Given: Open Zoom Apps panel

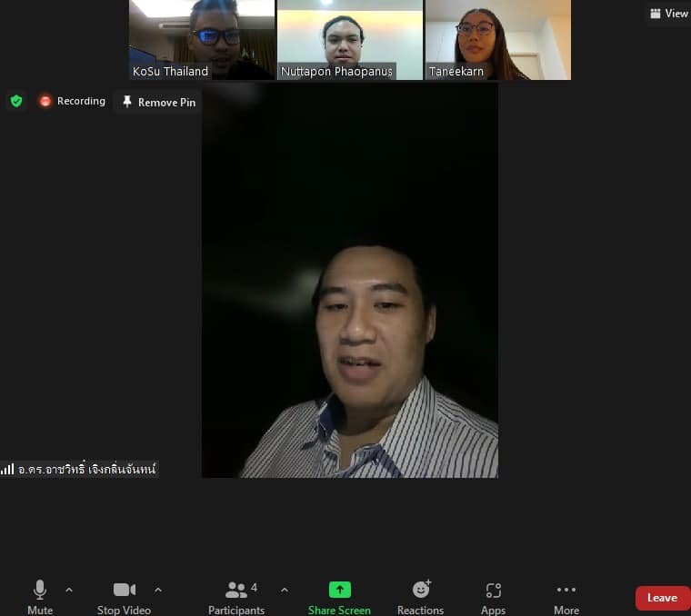Looking at the screenshot, I should point(493,596).
